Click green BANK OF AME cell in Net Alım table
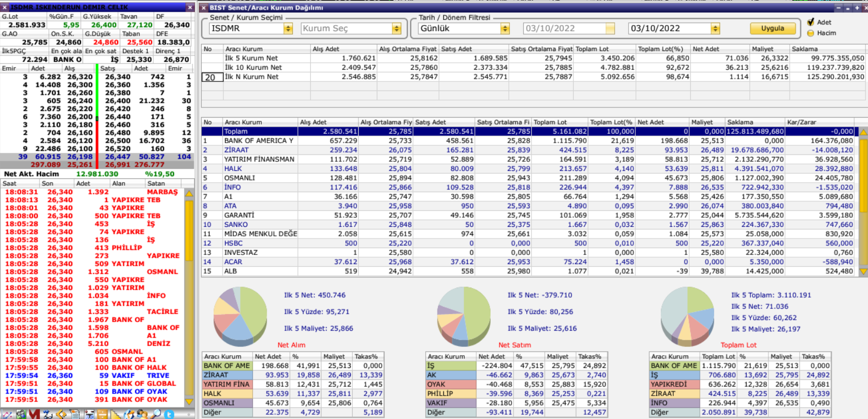 pos(227,366)
